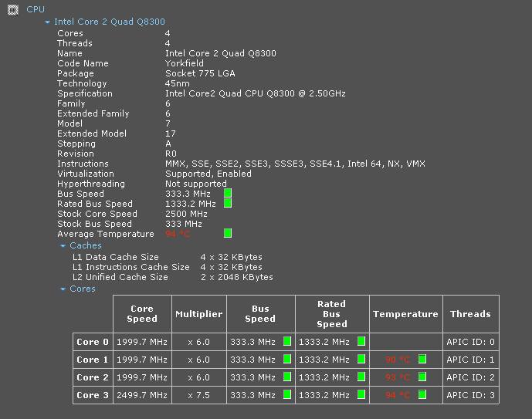Click the Specification row value
The height and width of the screenshot is (419, 532).
pyautogui.click(x=255, y=93)
